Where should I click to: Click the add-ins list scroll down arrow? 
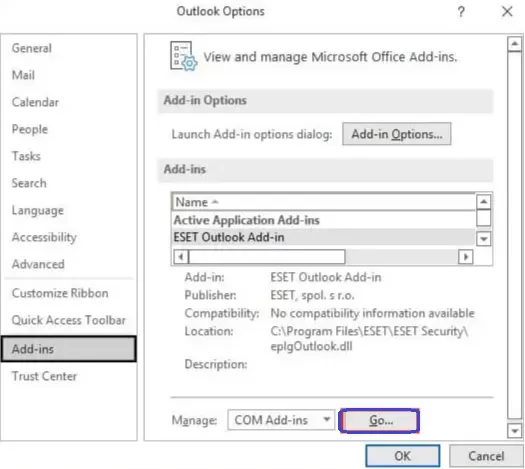483,239
